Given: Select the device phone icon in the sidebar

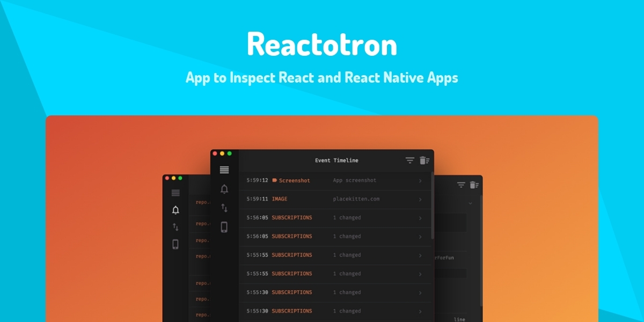Looking at the screenshot, I should click(x=224, y=226).
